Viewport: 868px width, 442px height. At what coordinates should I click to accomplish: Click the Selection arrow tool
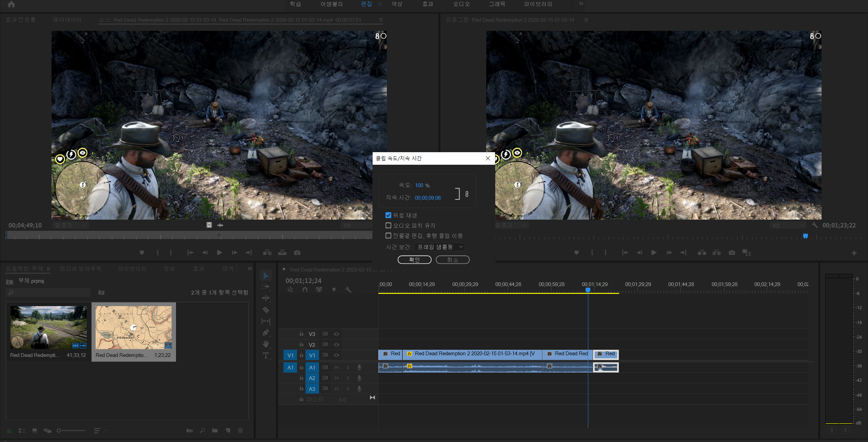click(x=266, y=276)
